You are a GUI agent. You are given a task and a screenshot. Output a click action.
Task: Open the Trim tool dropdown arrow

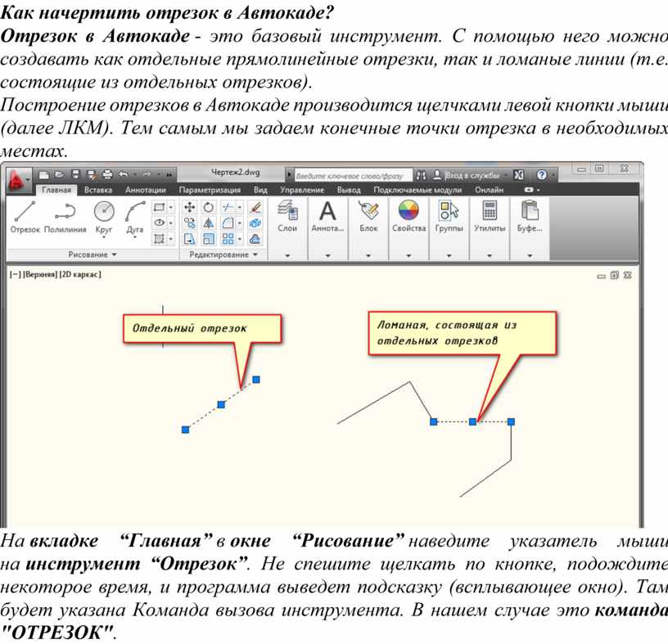(x=239, y=207)
